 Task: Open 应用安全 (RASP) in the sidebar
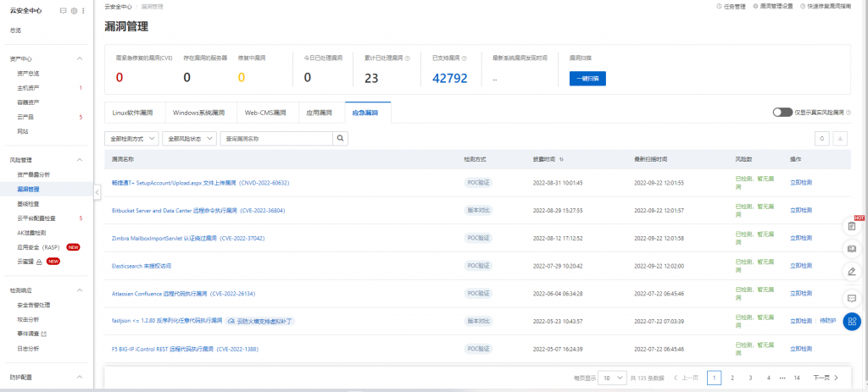(38, 247)
